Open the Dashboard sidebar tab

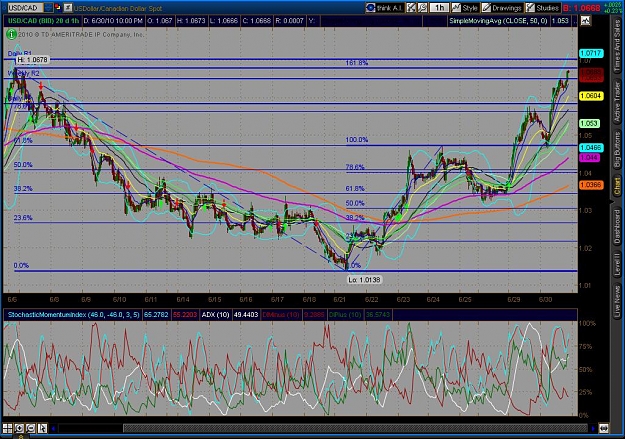click(617, 226)
